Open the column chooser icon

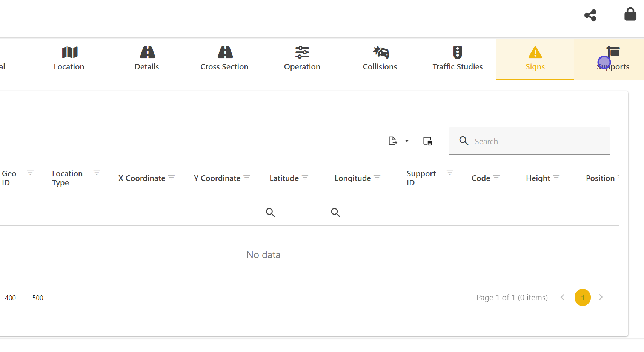pyautogui.click(x=427, y=141)
